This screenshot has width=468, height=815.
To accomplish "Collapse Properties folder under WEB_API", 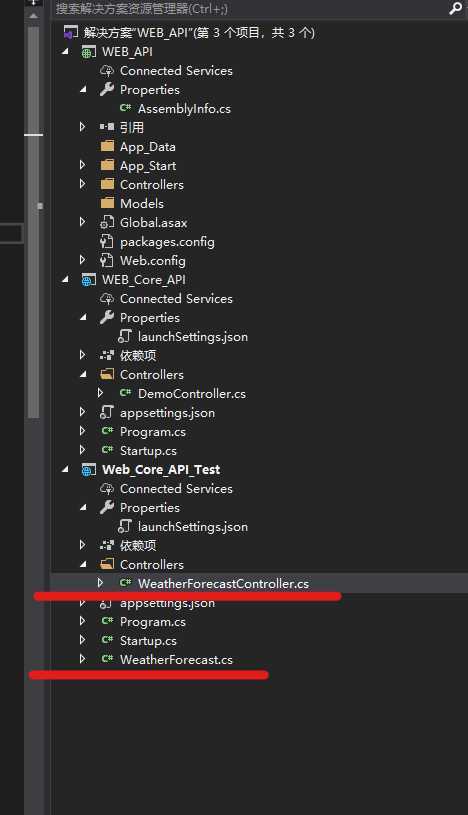I will tap(83, 89).
